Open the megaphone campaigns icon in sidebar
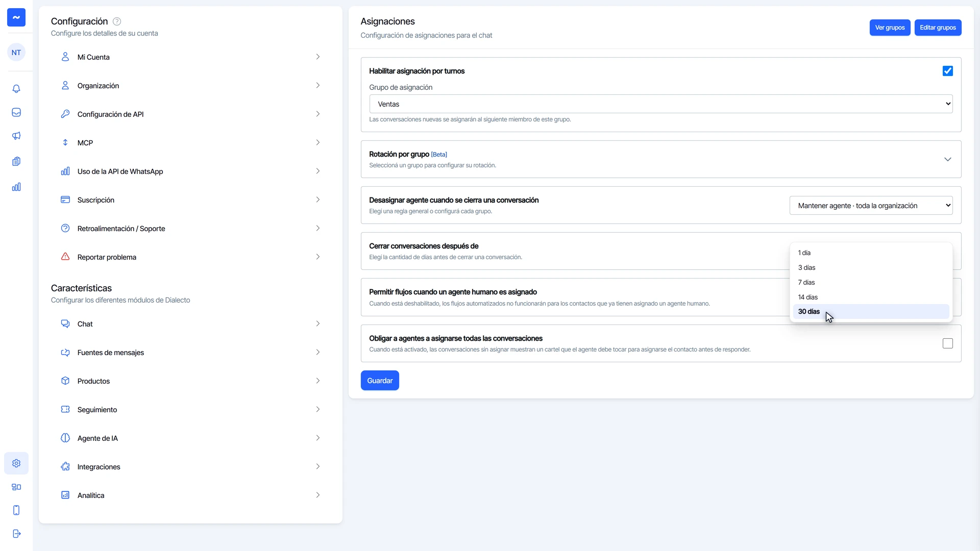Viewport: 980px width, 551px height. click(16, 136)
